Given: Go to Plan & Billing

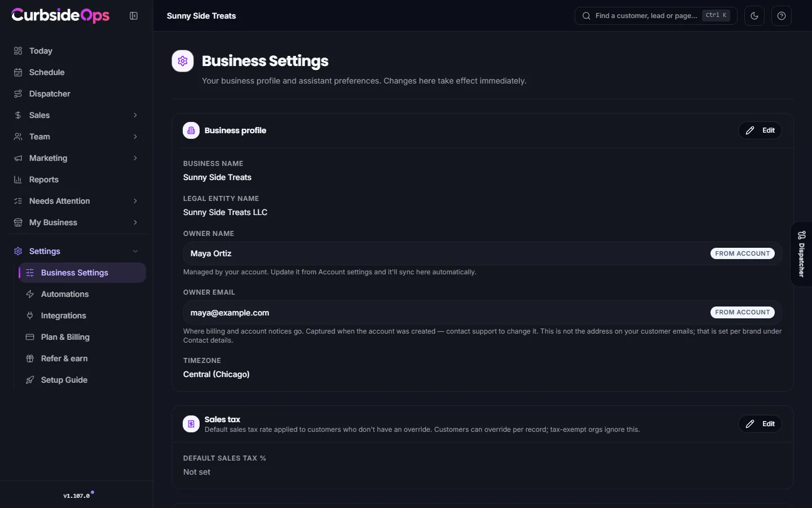Looking at the screenshot, I should coord(82,337).
